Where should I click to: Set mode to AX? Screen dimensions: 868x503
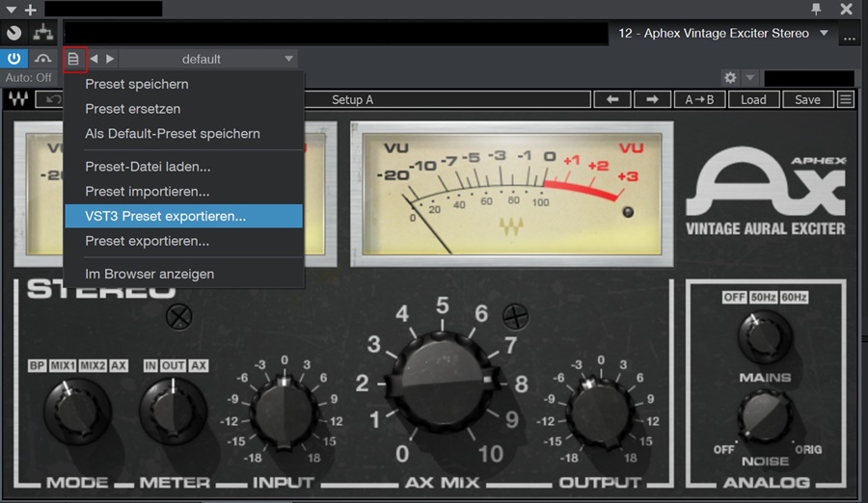119,366
